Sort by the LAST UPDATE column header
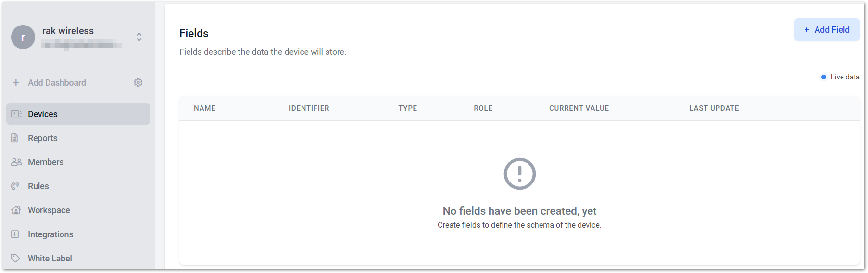 tap(714, 108)
